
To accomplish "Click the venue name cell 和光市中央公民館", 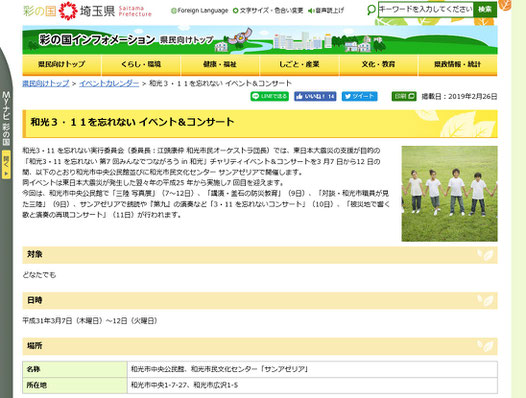I will 312,369.
